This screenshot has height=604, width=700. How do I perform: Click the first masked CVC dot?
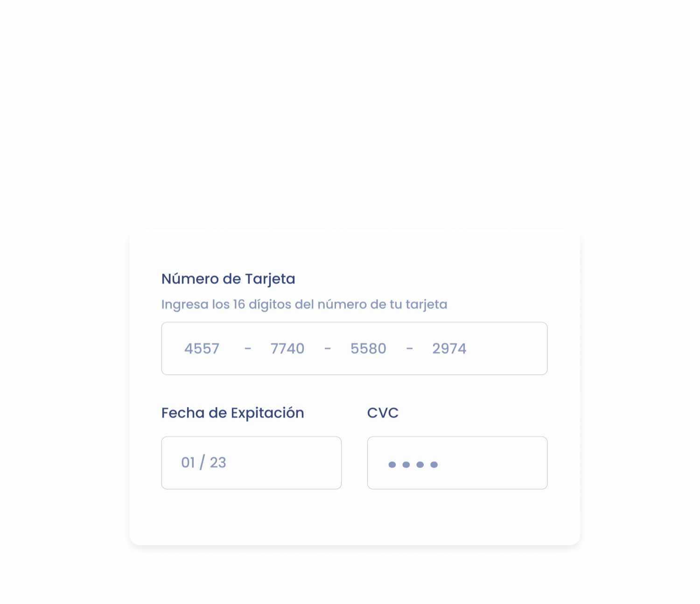[392, 464]
